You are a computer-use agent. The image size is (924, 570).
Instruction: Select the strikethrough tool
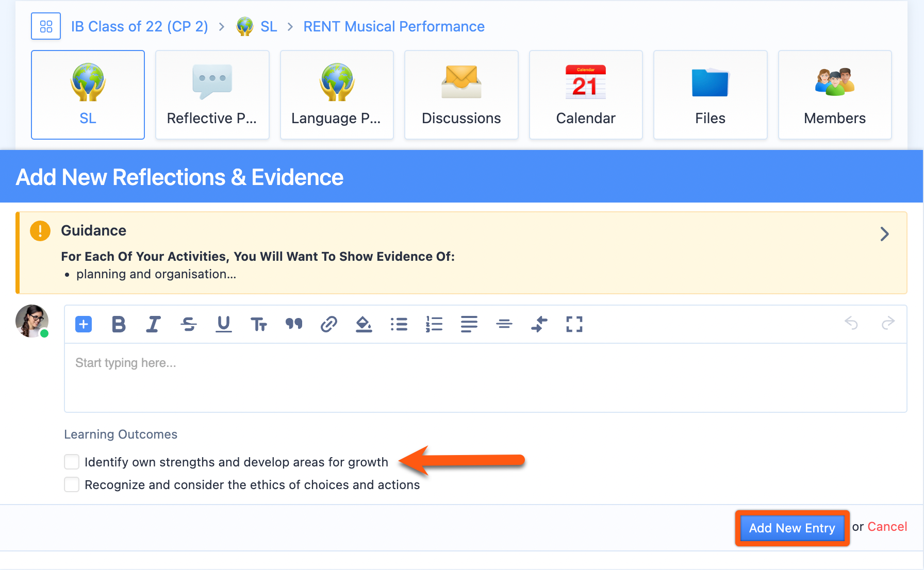[x=188, y=324]
